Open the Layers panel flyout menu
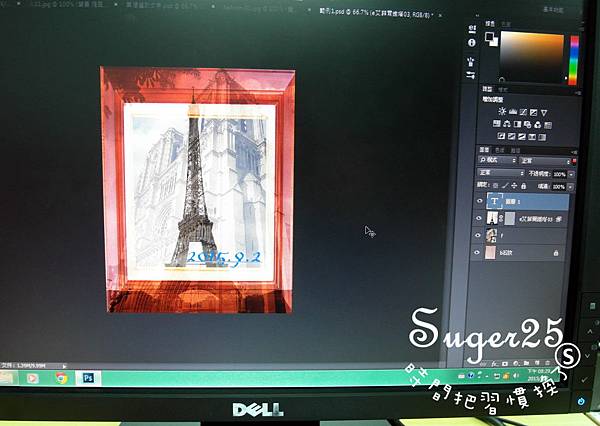Image resolution: width=600 pixels, height=426 pixels. coord(574,152)
